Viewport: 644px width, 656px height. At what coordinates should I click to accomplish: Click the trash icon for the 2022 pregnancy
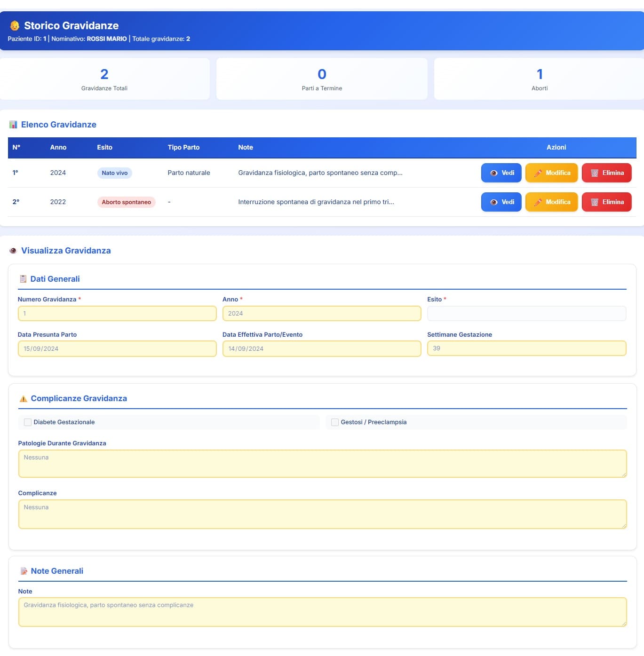pyautogui.click(x=594, y=202)
